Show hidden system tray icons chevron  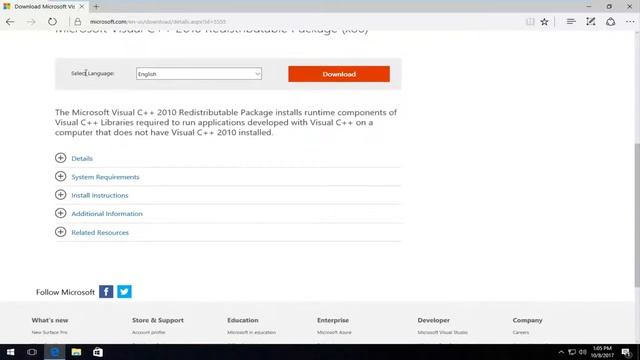click(x=561, y=352)
